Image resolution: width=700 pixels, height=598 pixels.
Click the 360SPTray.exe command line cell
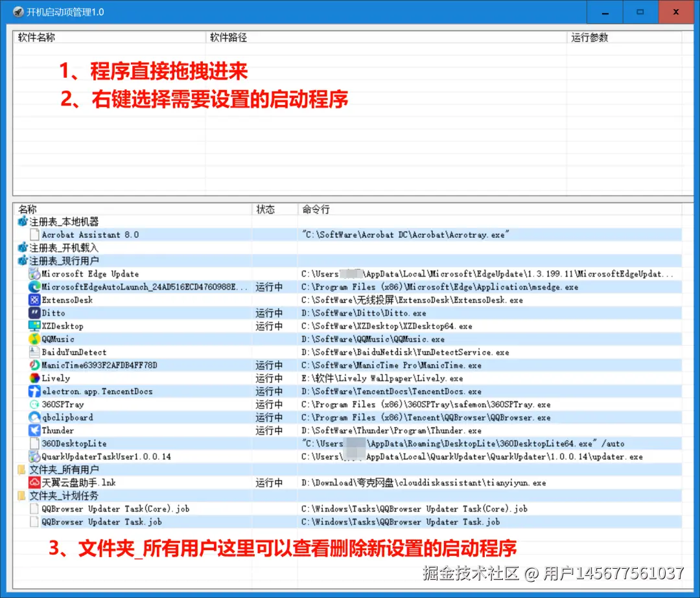click(x=426, y=404)
